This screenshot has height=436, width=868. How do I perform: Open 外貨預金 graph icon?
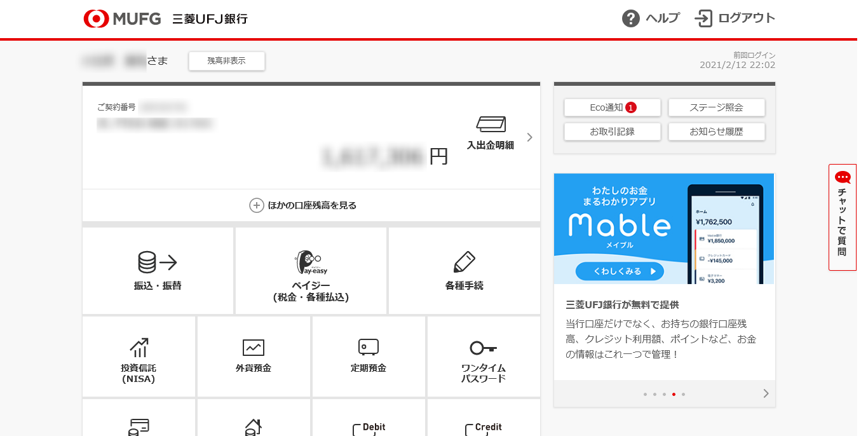point(254,348)
